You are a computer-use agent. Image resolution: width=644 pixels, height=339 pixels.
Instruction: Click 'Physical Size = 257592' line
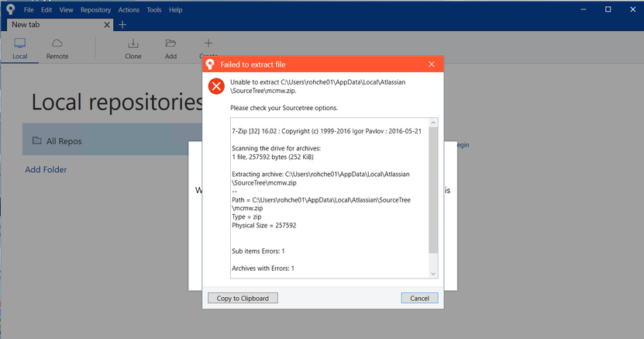[263, 226]
